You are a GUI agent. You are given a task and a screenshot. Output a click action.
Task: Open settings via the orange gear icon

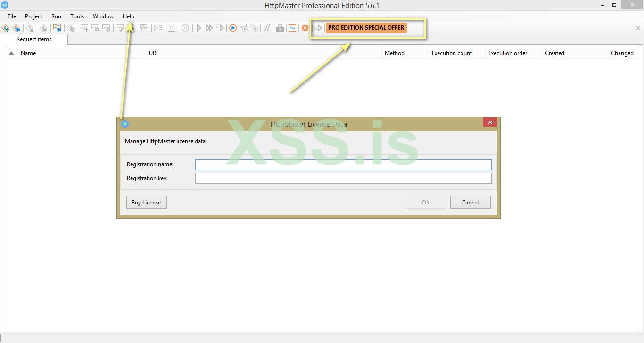305,28
